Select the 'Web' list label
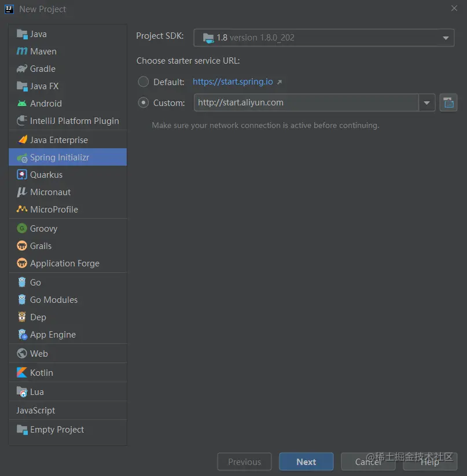Image resolution: width=467 pixels, height=476 pixels. (x=39, y=354)
